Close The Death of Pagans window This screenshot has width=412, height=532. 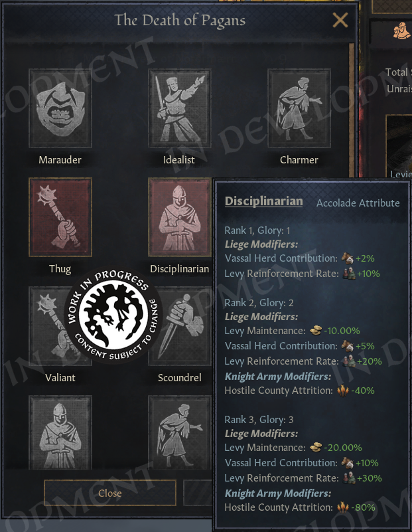tap(340, 20)
